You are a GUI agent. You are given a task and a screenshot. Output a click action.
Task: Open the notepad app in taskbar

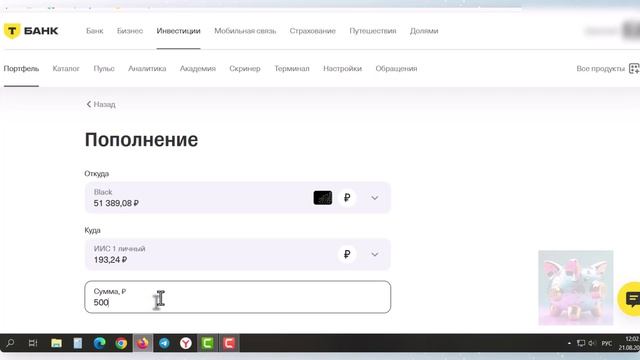pos(78,343)
